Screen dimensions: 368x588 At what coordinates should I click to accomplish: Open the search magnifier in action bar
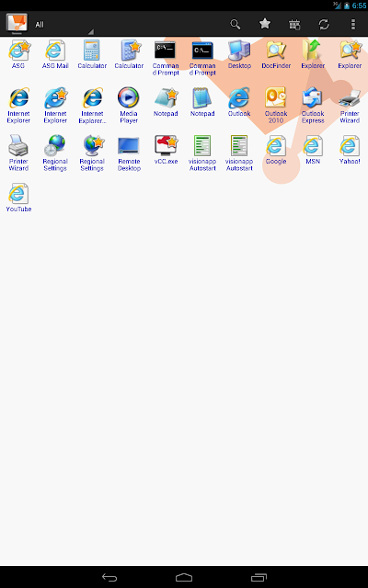[x=236, y=25]
